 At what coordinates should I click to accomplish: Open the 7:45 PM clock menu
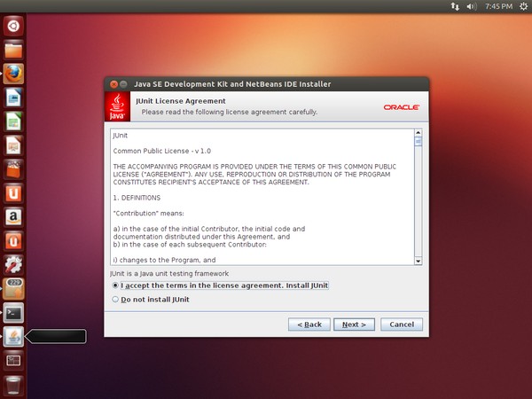(498, 6)
